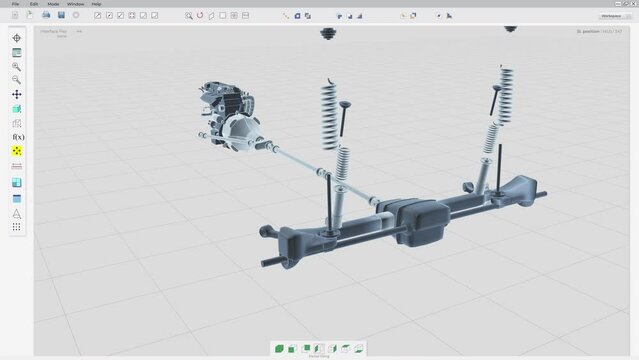Click the print icon in the toolbar

click(x=46, y=15)
